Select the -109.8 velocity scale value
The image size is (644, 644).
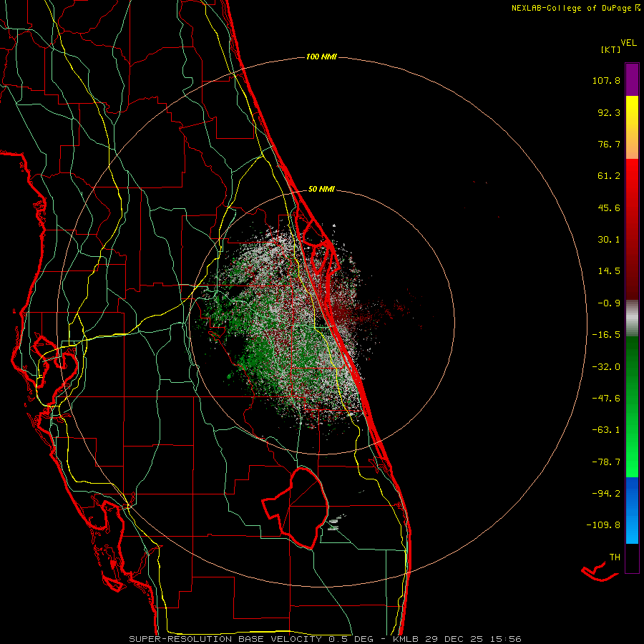tap(603, 525)
